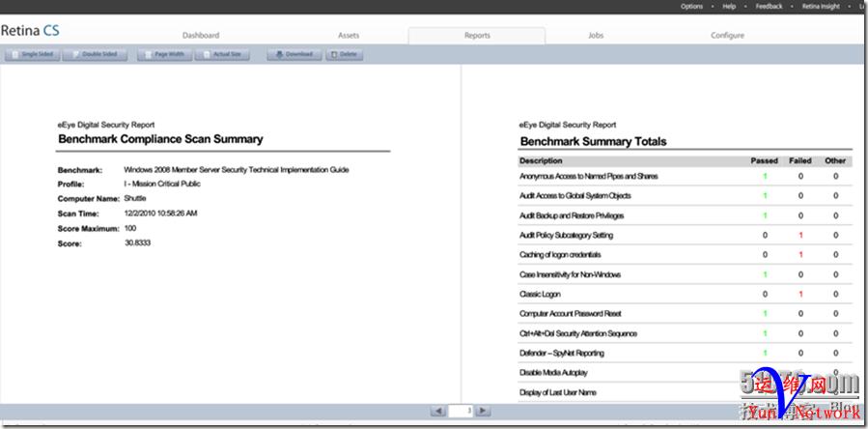Click 'Audit Policy Subcategory Setting' row

(x=686, y=235)
